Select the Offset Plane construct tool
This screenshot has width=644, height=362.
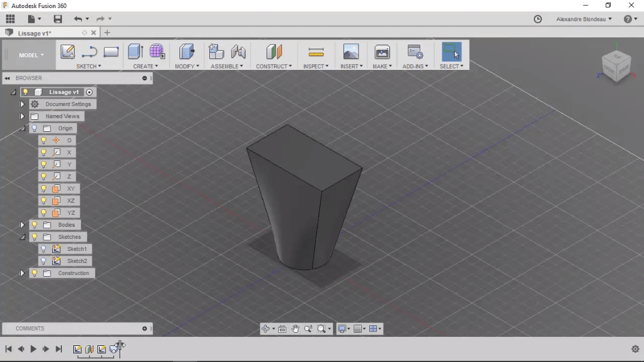tap(274, 52)
